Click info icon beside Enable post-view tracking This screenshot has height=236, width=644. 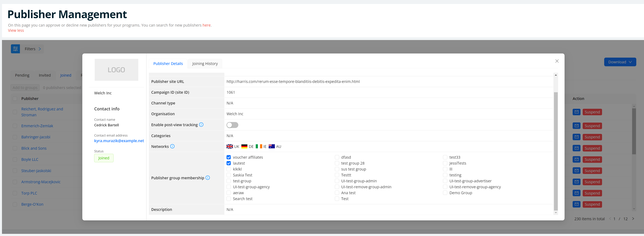coord(201,125)
